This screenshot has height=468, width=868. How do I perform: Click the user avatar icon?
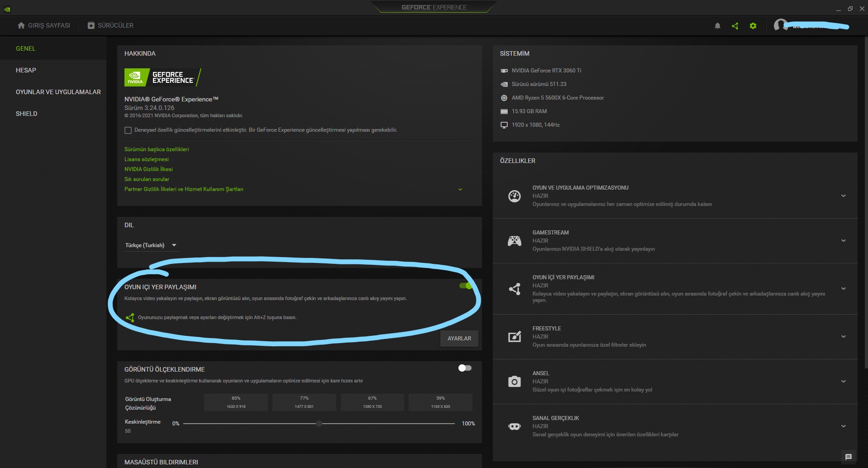coord(780,25)
